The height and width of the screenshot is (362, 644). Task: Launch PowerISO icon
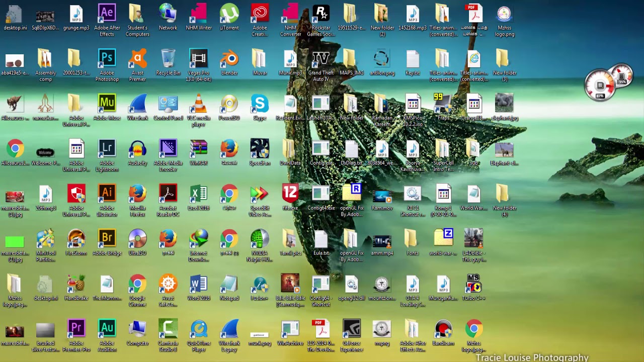pos(229,107)
